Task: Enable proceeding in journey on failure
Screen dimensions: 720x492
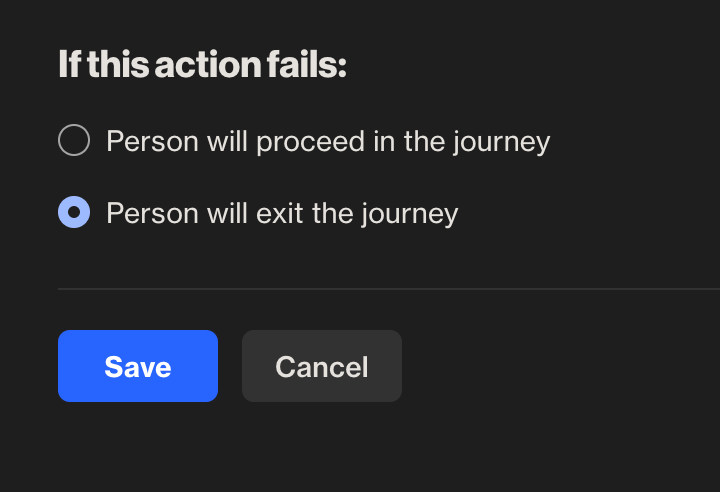Action: point(74,141)
